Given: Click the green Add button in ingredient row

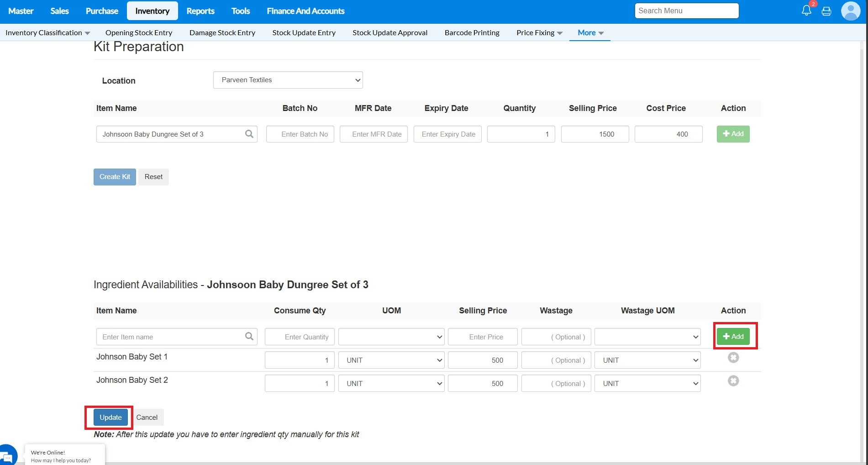Looking at the screenshot, I should point(733,337).
